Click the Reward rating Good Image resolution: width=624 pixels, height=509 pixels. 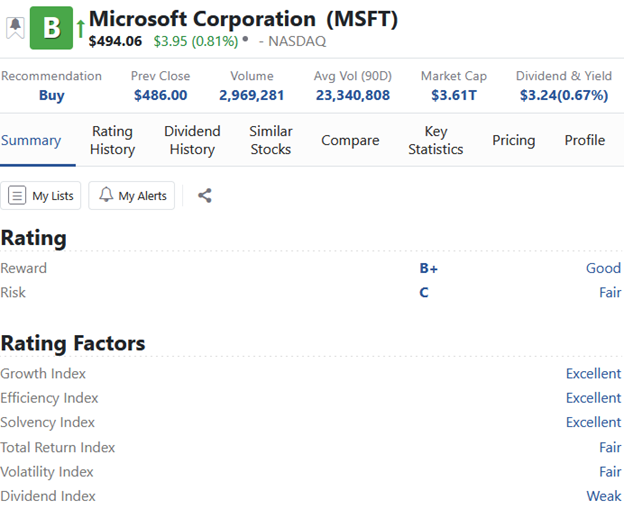(603, 268)
